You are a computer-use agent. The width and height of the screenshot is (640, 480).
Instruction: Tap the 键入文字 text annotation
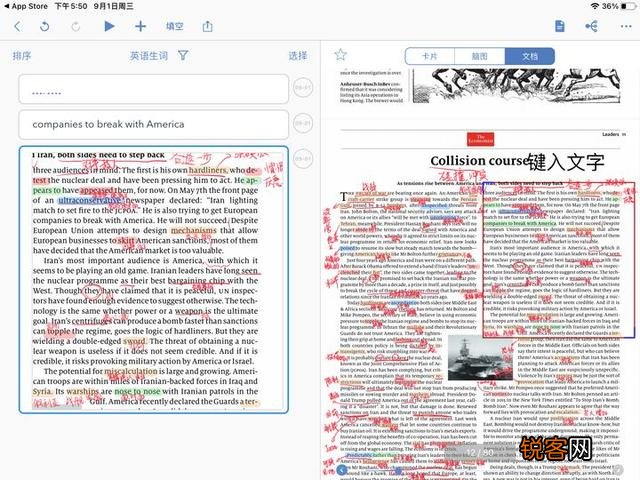pyautogui.click(x=566, y=162)
